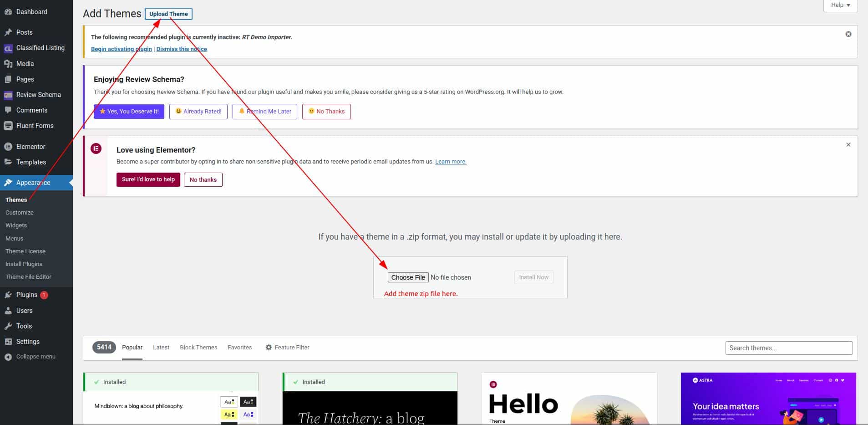Image resolution: width=868 pixels, height=425 pixels.
Task: Click the Remind Me Later button
Action: click(x=265, y=112)
